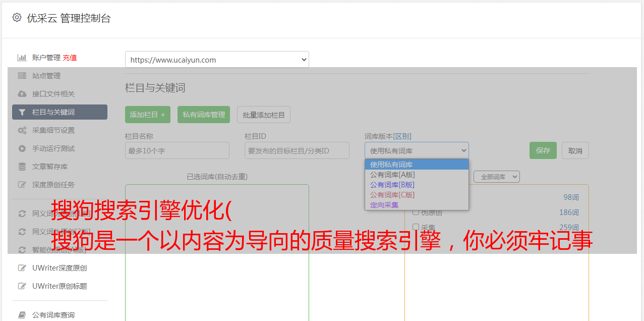Screen dimensions: 644x321
Task: Choose the 公有词库[A版] option
Action: 417,175
